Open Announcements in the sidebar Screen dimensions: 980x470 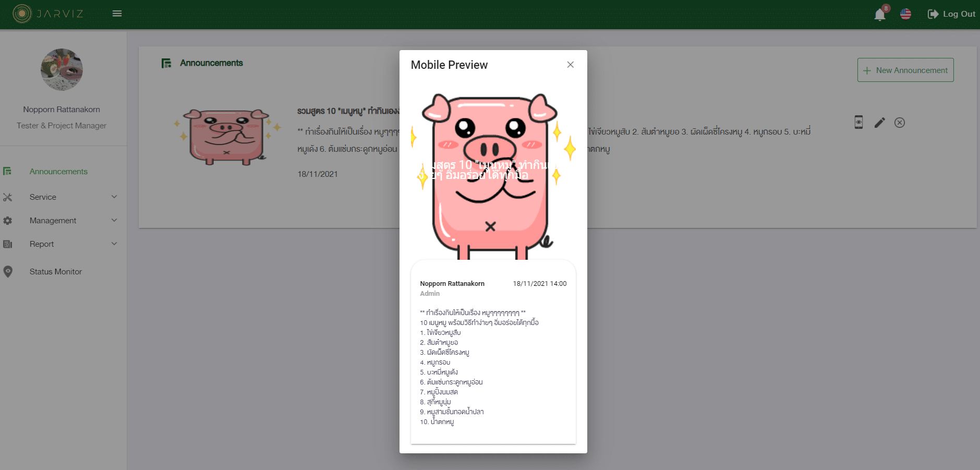click(58, 172)
